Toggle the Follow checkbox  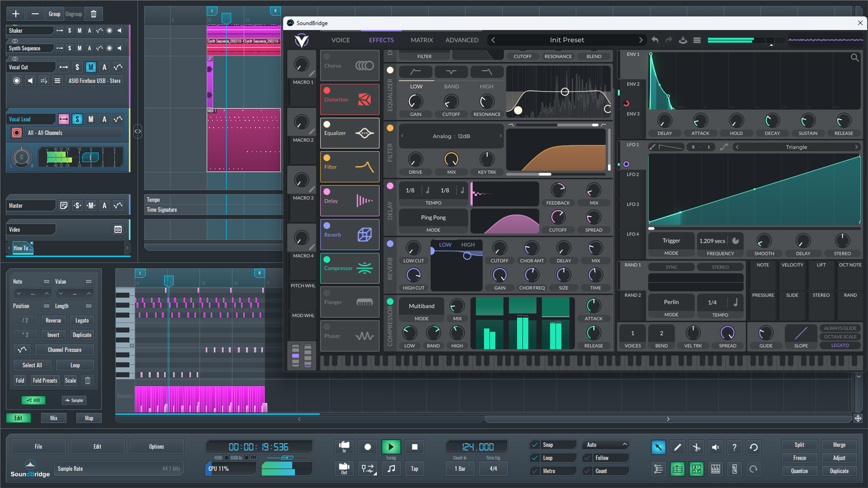(588, 458)
